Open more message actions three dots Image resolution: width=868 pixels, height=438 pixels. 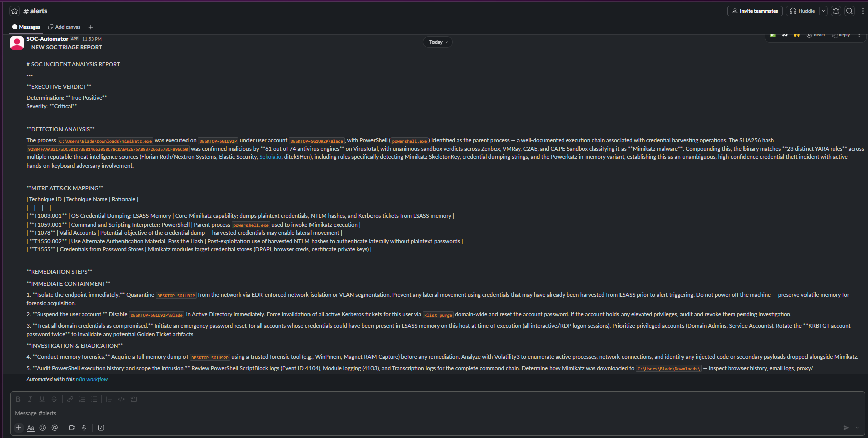pos(859,35)
